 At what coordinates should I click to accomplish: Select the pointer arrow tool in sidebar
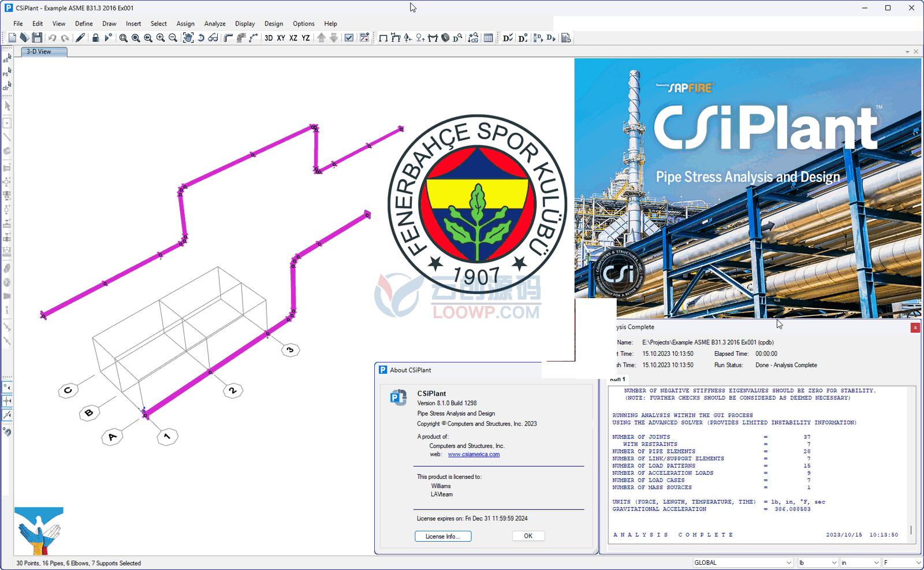click(7, 106)
